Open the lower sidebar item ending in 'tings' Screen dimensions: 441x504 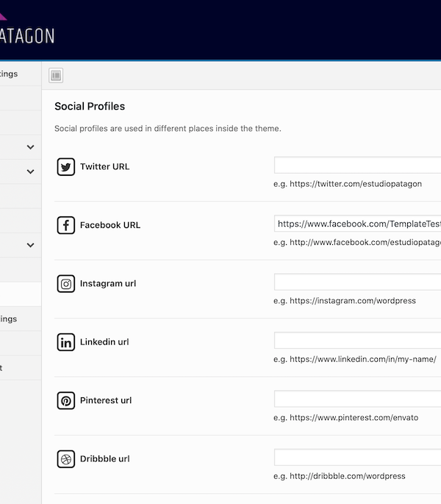[x=10, y=319]
